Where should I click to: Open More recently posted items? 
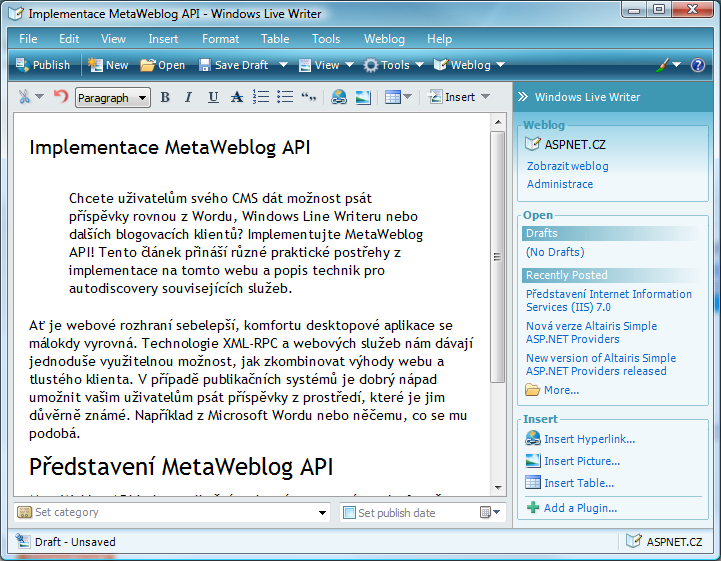552,390
